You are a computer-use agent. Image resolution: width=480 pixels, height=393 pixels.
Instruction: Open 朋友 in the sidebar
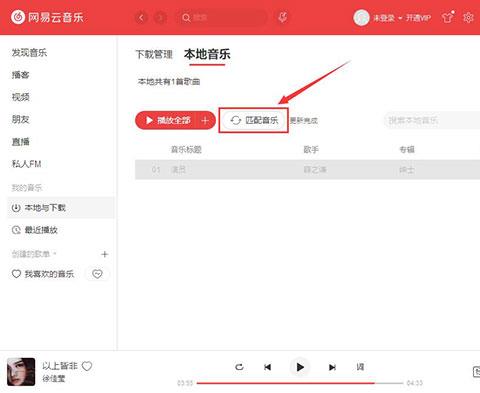[20, 119]
